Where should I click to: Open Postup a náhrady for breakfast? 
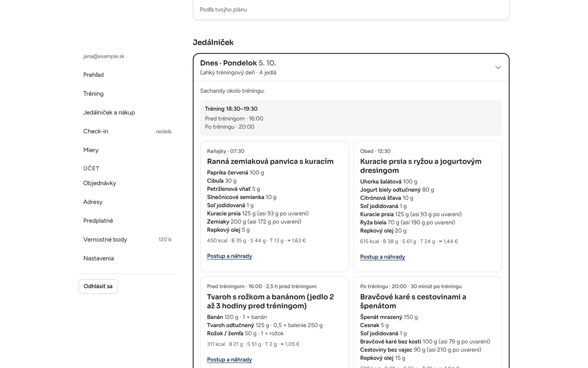(x=229, y=256)
